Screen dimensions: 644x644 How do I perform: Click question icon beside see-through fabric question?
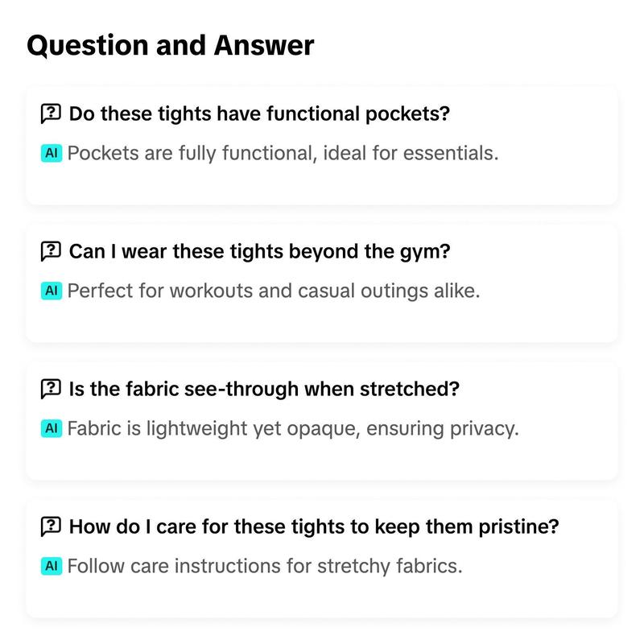tap(51, 389)
